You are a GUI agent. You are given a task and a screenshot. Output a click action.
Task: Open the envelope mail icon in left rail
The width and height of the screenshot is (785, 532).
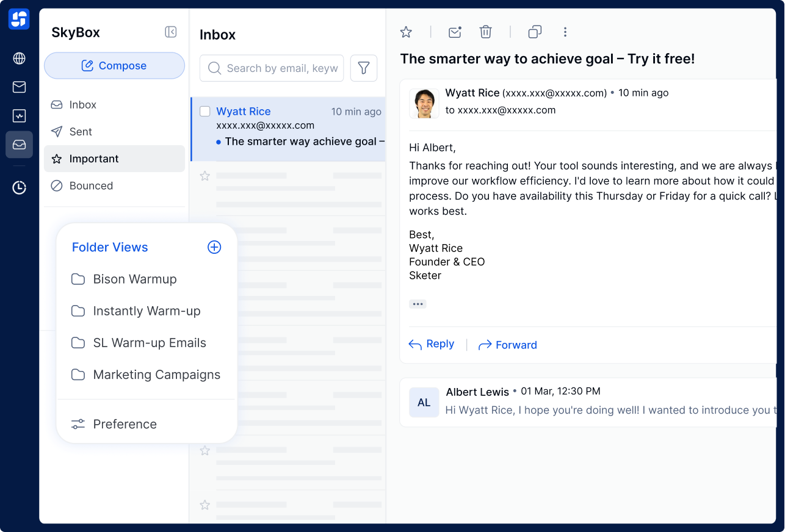click(19, 87)
